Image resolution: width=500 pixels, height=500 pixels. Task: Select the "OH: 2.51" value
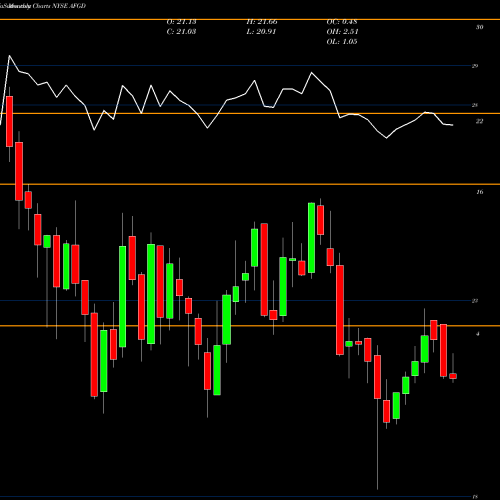pyautogui.click(x=342, y=32)
